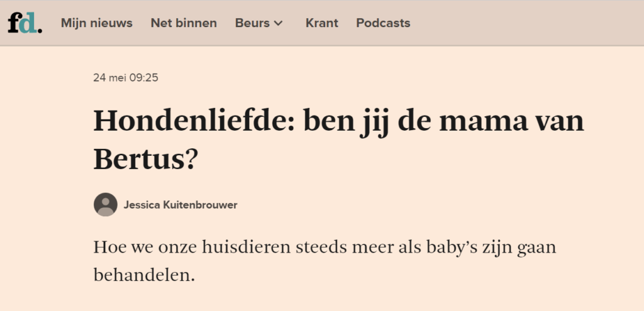Click the 09:25 publication time
644x311 pixels.
pyautogui.click(x=144, y=77)
